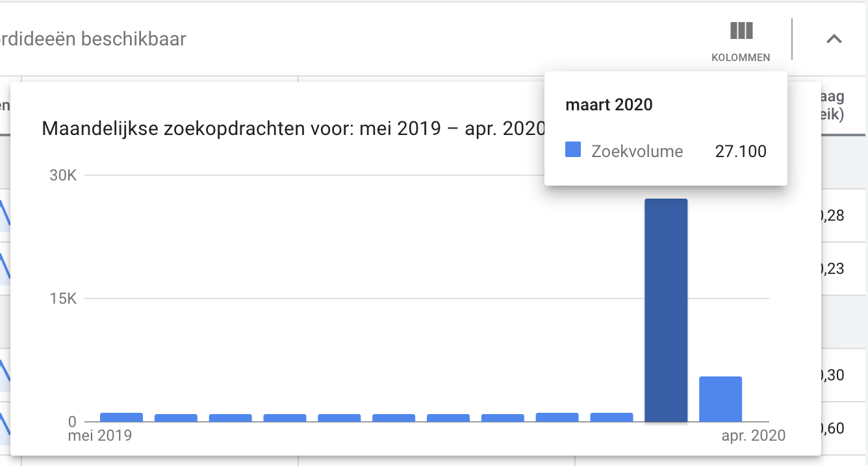Click the 27.100 value in the tooltip
The height and width of the screenshot is (466, 868).
point(741,152)
